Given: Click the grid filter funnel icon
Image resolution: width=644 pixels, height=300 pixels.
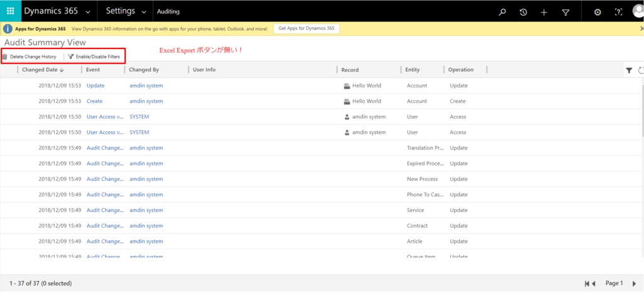Looking at the screenshot, I should pos(629,70).
